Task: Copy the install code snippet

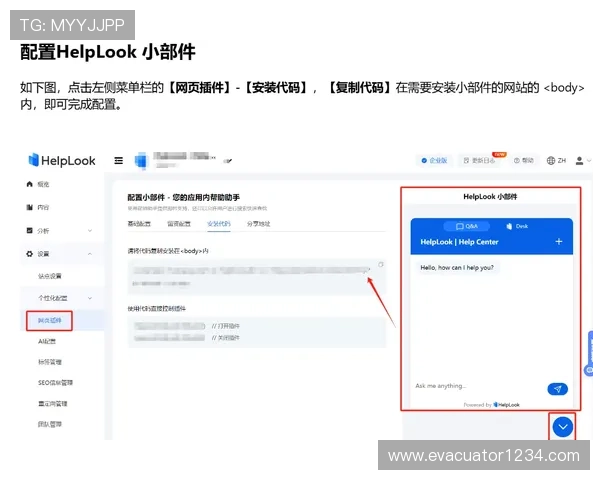Action: tap(381, 265)
